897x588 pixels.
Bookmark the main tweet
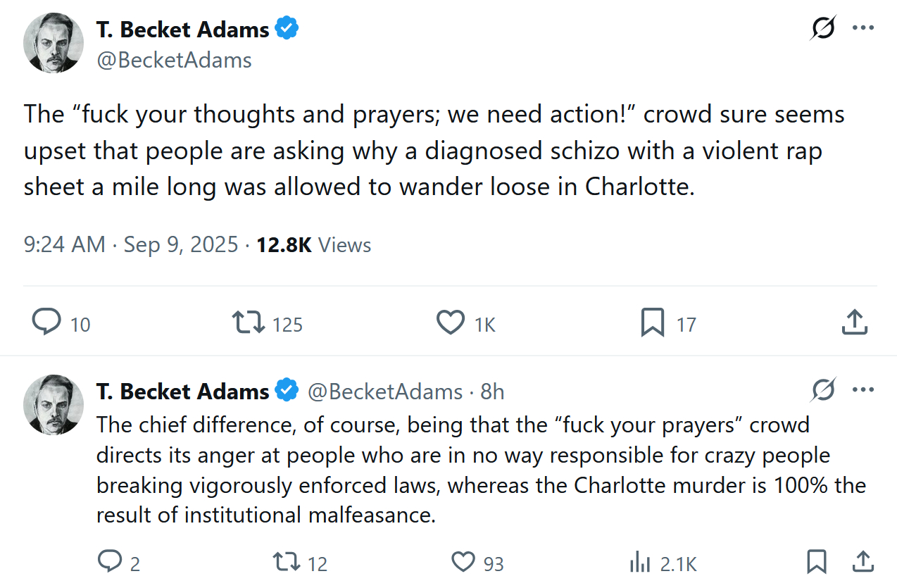[653, 323]
